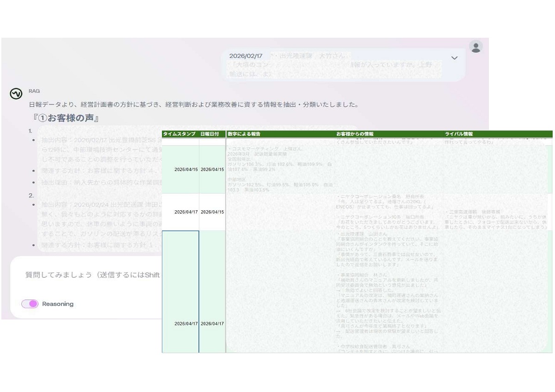Click the RAG sender name label
Viewport: 555px width, 392px height.
point(34,91)
